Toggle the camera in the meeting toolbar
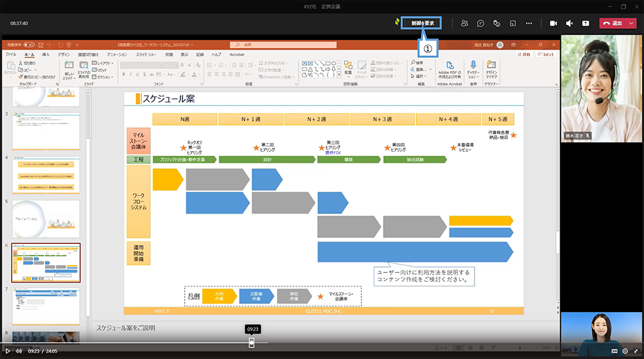 click(x=553, y=23)
